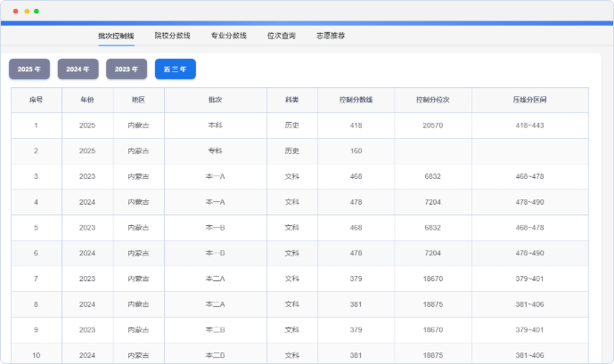614x364 pixels.
Task: Click the 地区 column header
Action: pyautogui.click(x=138, y=100)
